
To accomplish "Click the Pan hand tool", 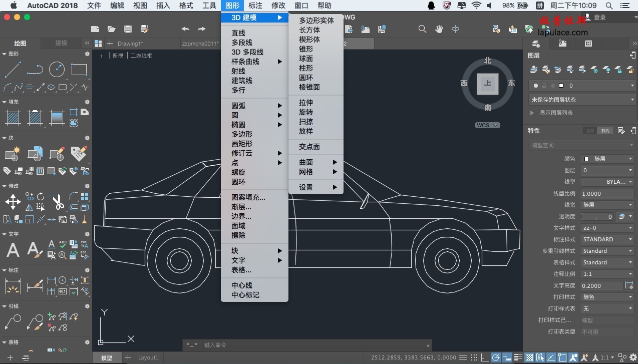I will [x=439, y=29].
